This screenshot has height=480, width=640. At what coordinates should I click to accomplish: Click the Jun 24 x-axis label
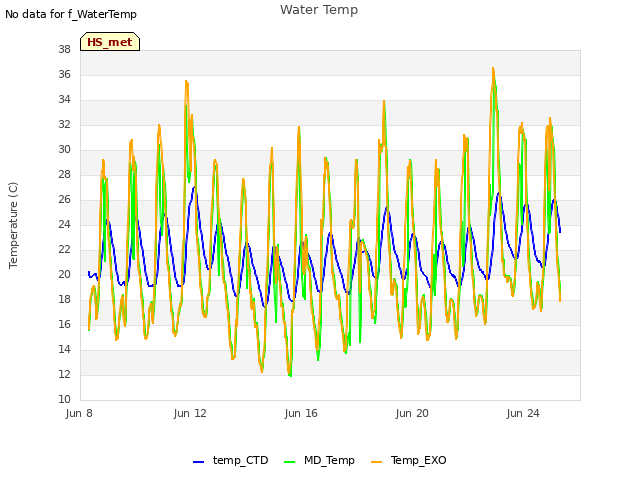coord(523,413)
